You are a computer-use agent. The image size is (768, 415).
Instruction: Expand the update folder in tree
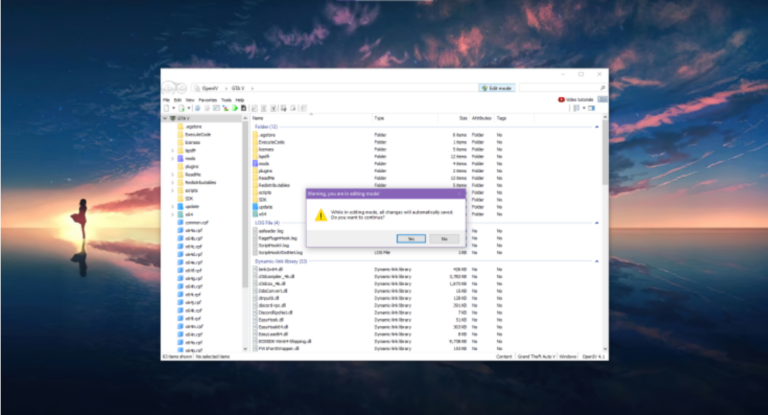pyautogui.click(x=174, y=206)
